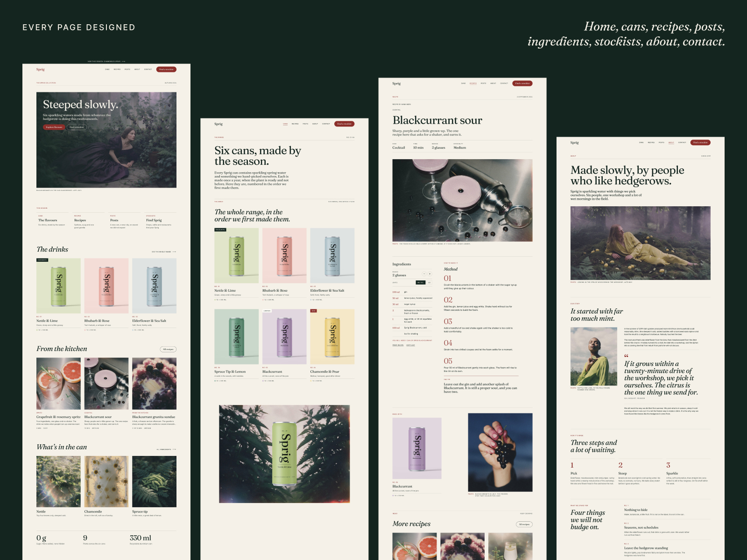Viewport: 747px width, 560px height.
Task: Click the '330 ml' stat on home page
Action: click(141, 538)
